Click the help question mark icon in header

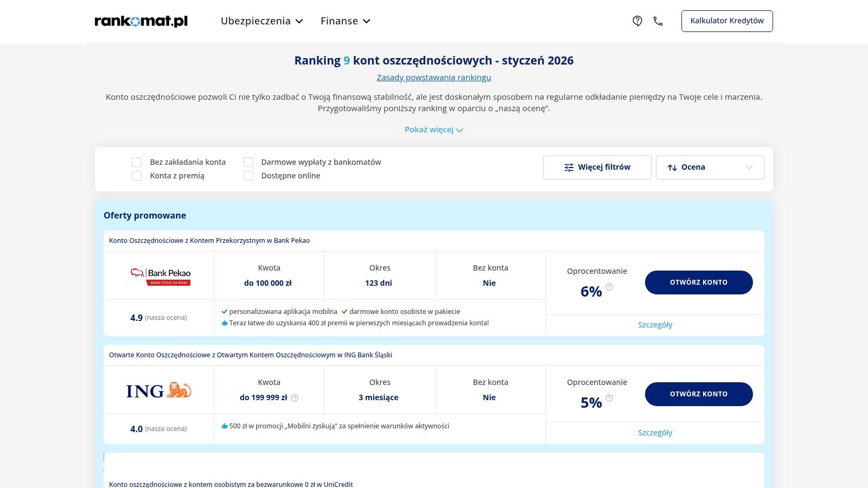click(x=637, y=21)
